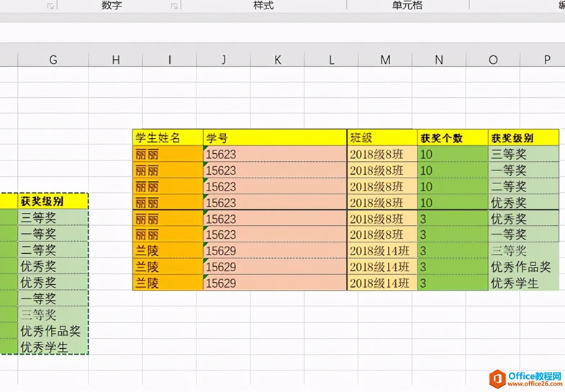This screenshot has width=565, height=392.
Task: Select column K header
Action: point(277,60)
